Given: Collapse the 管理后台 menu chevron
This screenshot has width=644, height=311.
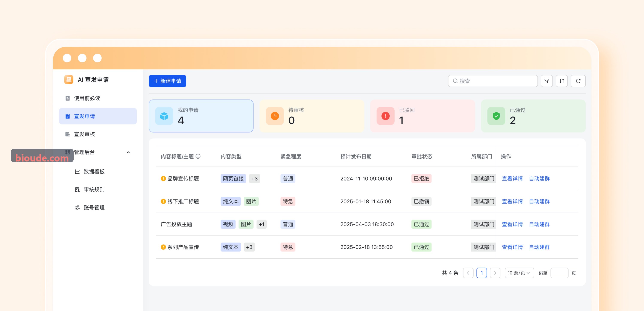Looking at the screenshot, I should click(128, 152).
